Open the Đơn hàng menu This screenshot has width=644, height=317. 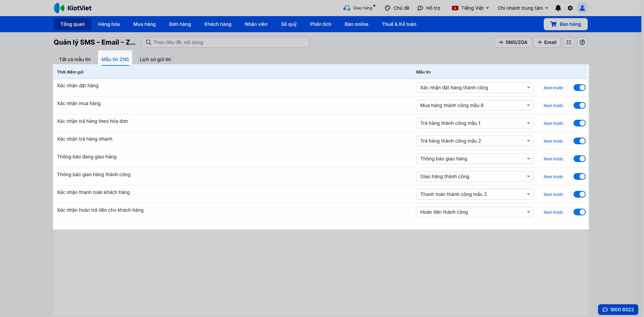point(180,24)
